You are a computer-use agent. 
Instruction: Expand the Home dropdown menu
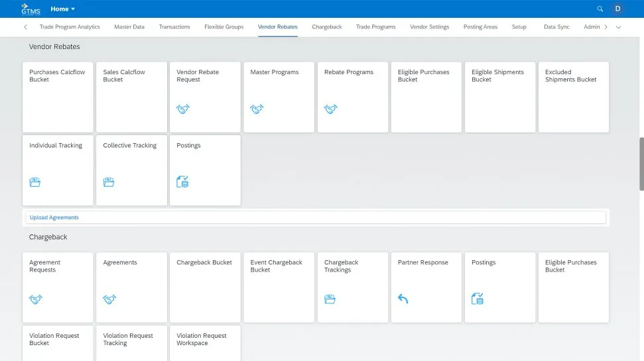(63, 9)
